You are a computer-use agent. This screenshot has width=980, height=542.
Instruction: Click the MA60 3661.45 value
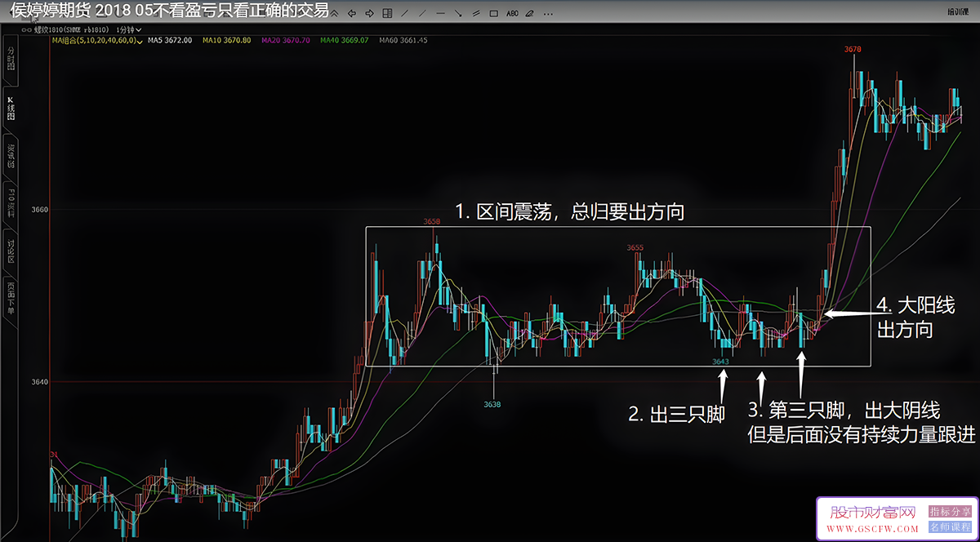pyautogui.click(x=403, y=40)
